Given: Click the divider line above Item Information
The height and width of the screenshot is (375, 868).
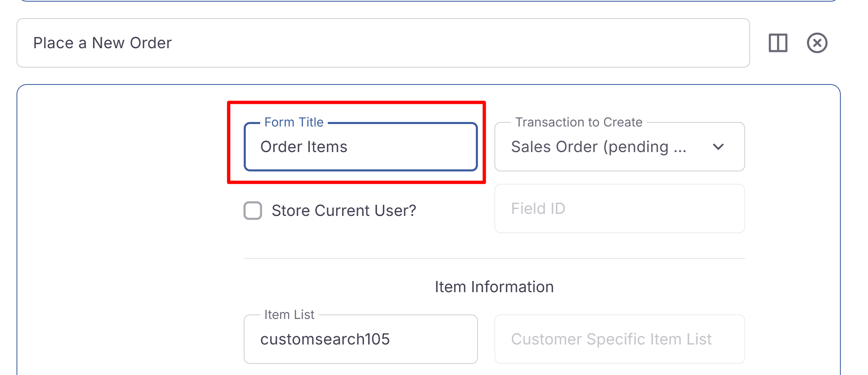Looking at the screenshot, I should click(494, 258).
